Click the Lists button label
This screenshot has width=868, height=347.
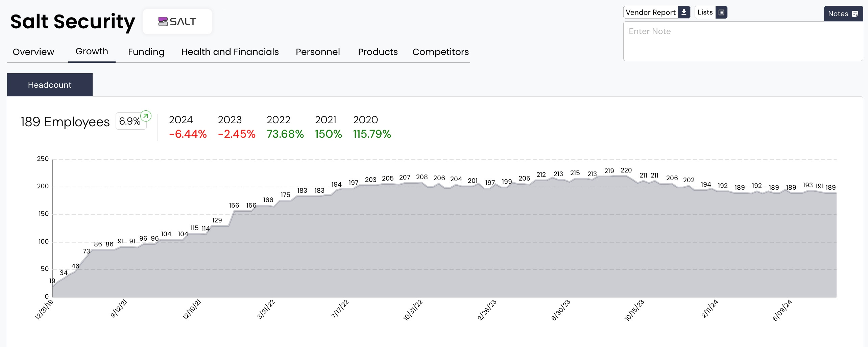click(705, 12)
